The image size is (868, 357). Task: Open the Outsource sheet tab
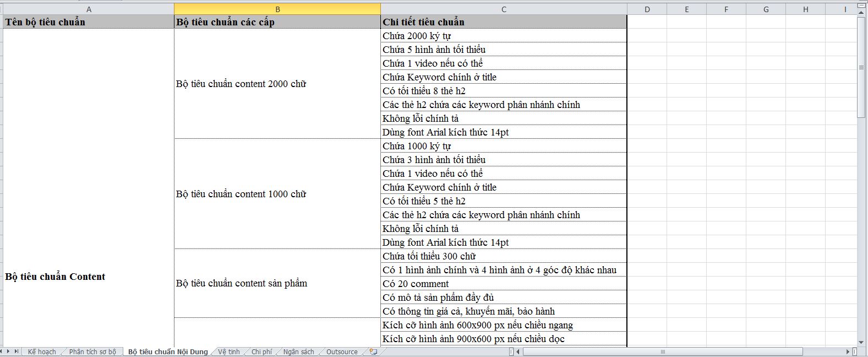(342, 351)
